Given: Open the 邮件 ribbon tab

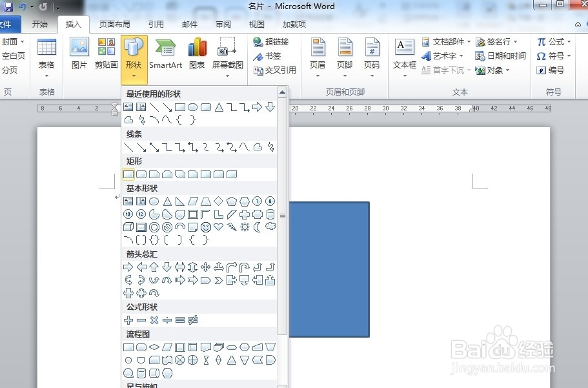Looking at the screenshot, I should [x=189, y=24].
